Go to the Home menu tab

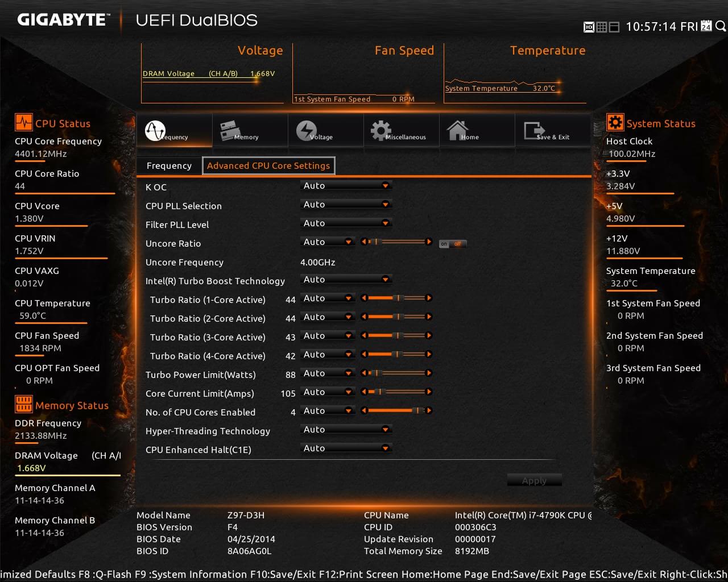(477, 131)
